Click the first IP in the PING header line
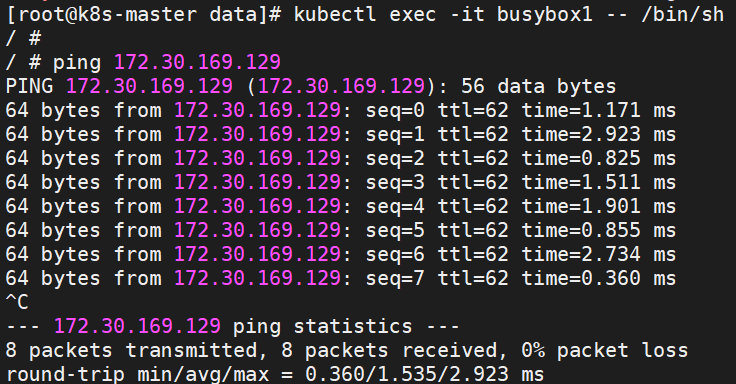 [x=149, y=86]
